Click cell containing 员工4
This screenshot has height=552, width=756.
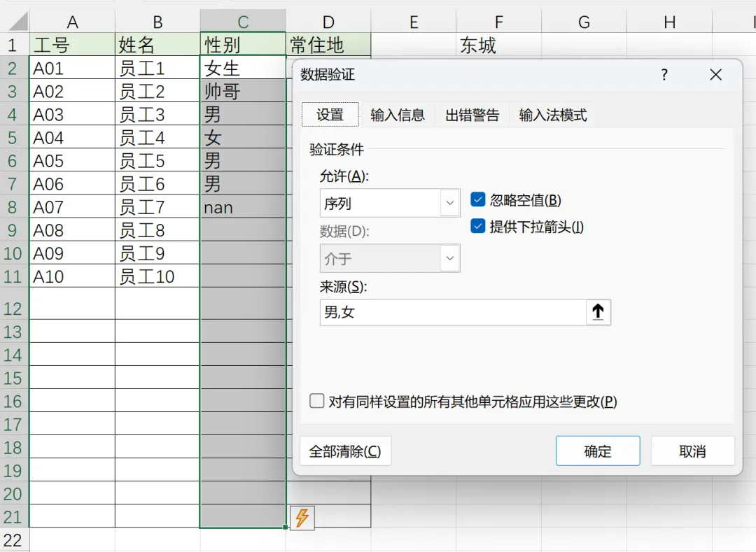coord(157,137)
